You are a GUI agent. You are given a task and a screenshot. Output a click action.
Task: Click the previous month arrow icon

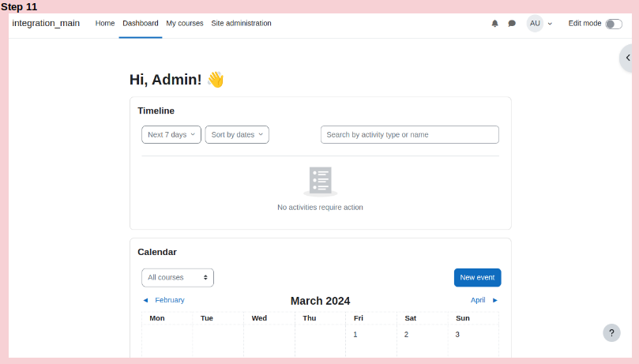(x=145, y=301)
